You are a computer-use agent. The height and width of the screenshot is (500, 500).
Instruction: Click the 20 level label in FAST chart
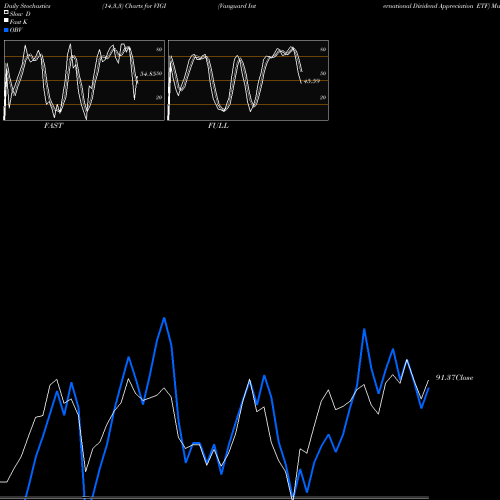pos(159,97)
